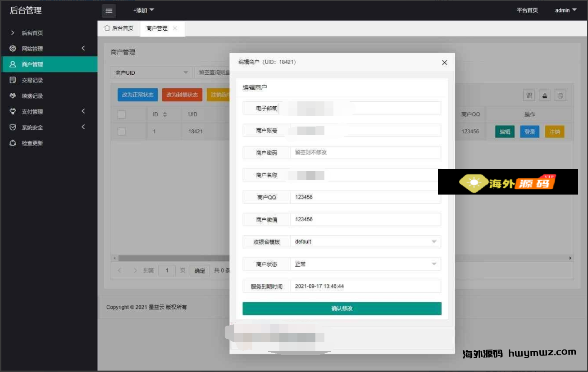Click the 商户密码 input field
The height and width of the screenshot is (372, 588).
tap(365, 153)
